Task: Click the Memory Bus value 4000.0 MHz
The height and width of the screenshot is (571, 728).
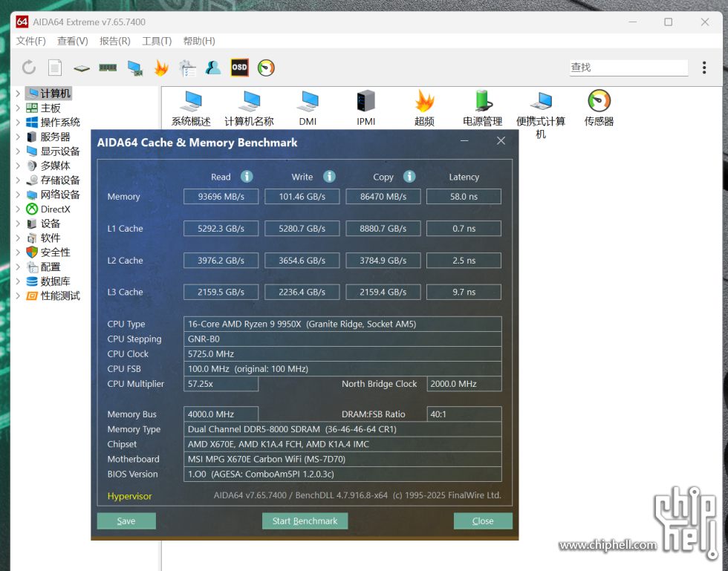Action: coord(221,414)
